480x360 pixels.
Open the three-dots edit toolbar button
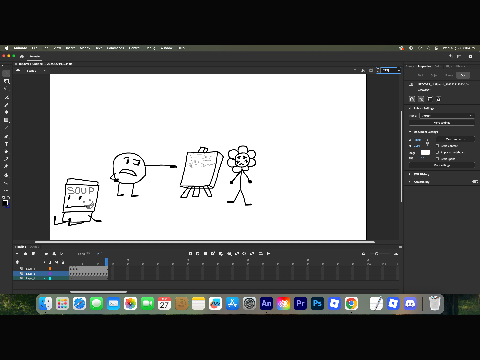click(x=6, y=190)
